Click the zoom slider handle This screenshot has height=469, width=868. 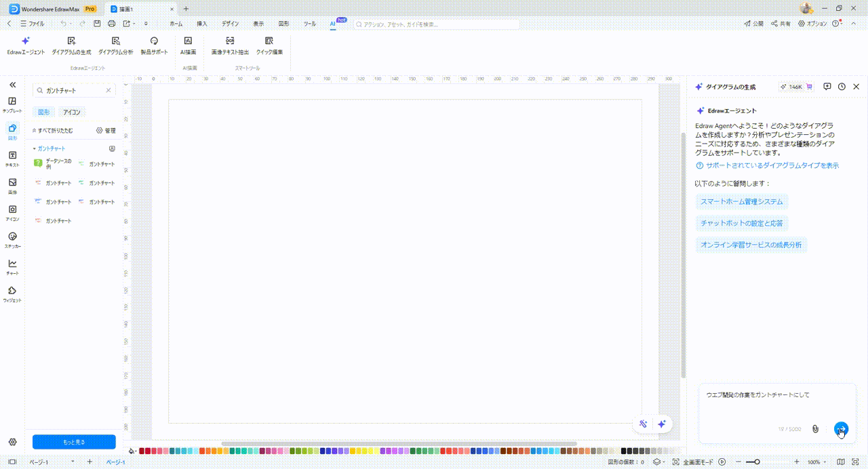click(757, 462)
